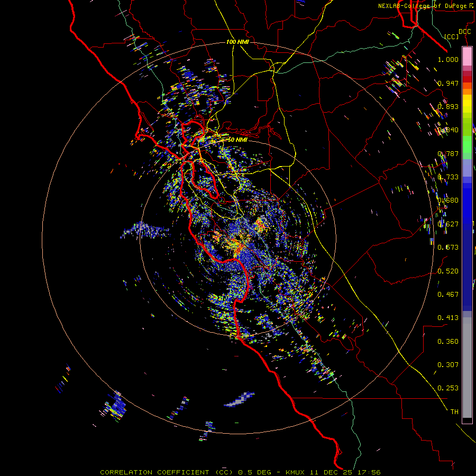Pick the bright green color bar segment
Screen dimensions: 476x476
click(x=467, y=144)
